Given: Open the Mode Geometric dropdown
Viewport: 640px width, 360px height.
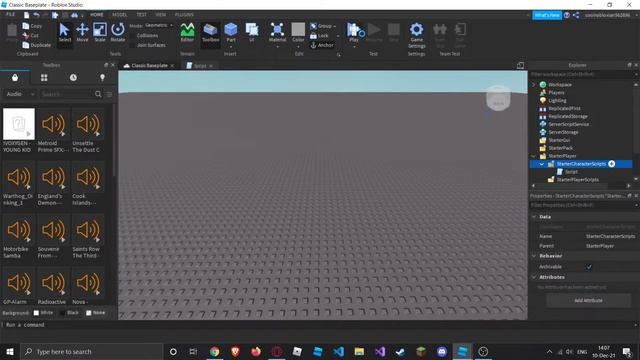Looking at the screenshot, I should click(x=158, y=25).
